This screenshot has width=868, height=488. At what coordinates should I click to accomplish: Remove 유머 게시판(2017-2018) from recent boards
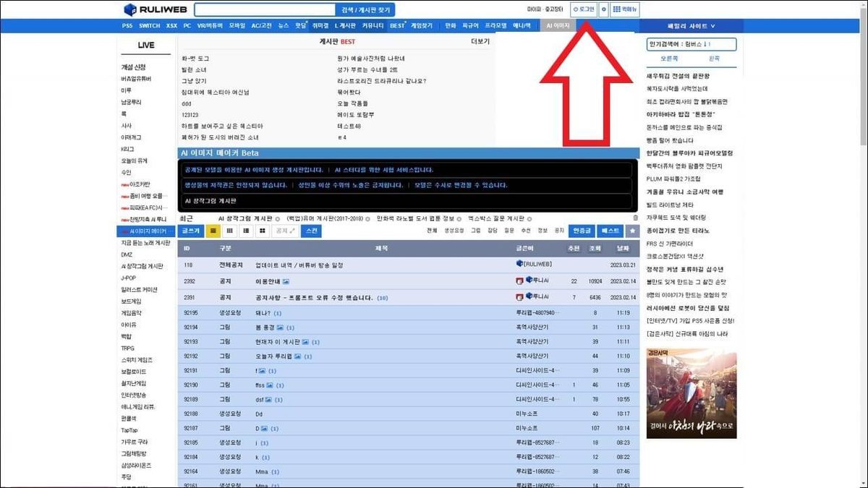tap(368, 218)
